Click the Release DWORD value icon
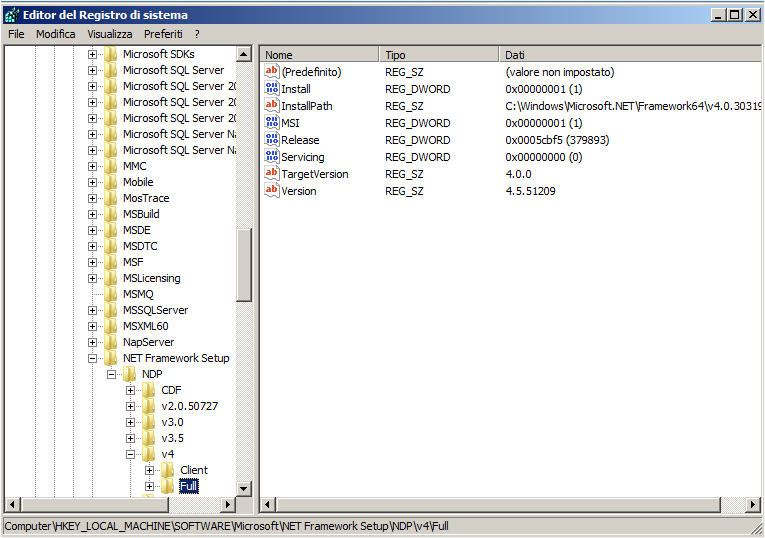 click(272, 139)
